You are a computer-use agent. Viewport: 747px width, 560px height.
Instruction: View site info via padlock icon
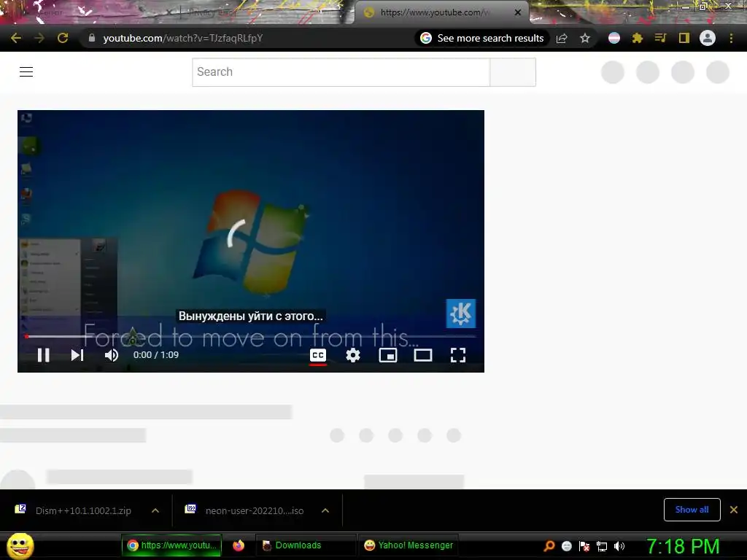click(92, 38)
